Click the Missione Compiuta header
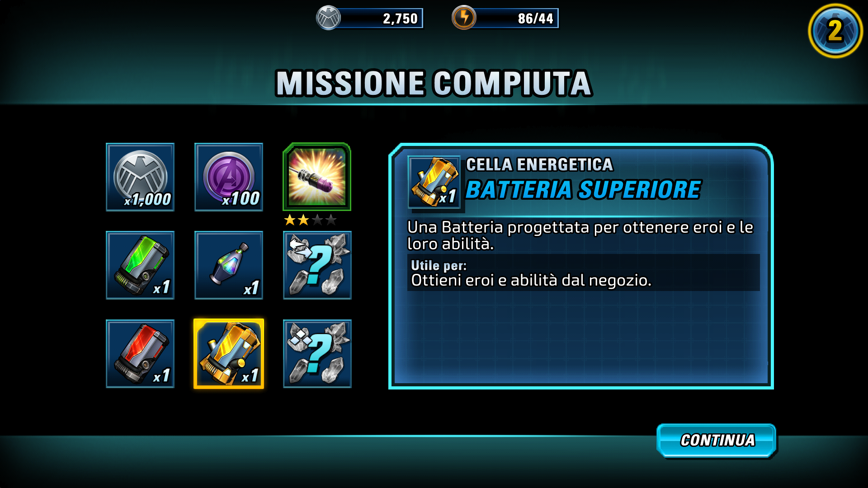This screenshot has height=488, width=868. [x=434, y=84]
